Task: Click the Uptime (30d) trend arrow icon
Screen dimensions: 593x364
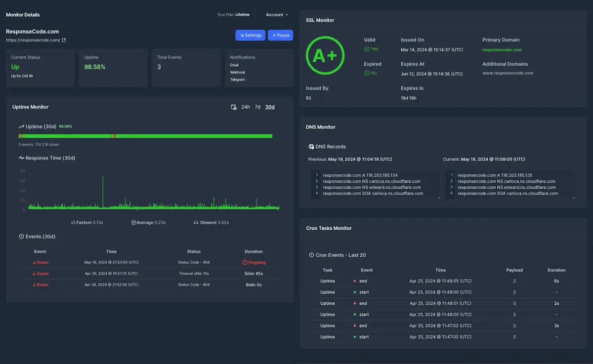Action: point(21,127)
